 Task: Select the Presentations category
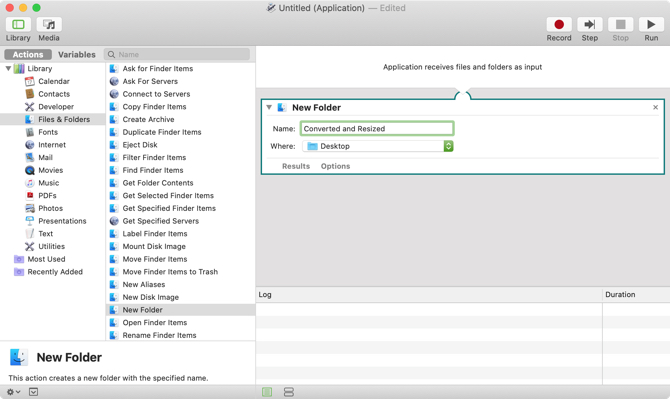62,221
